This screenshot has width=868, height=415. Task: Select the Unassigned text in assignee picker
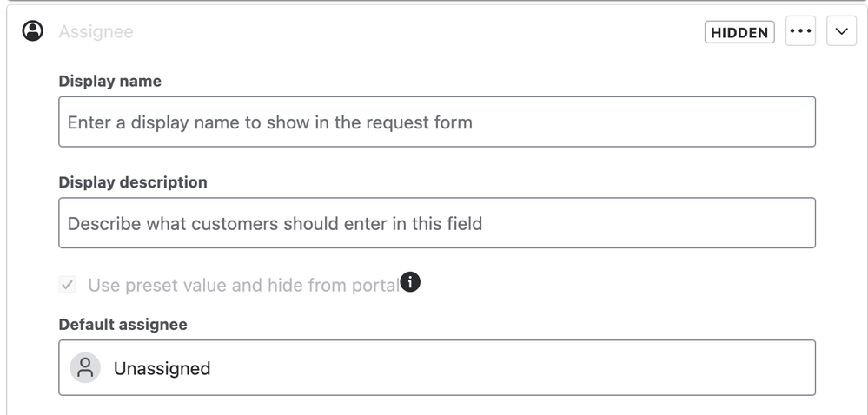click(162, 368)
